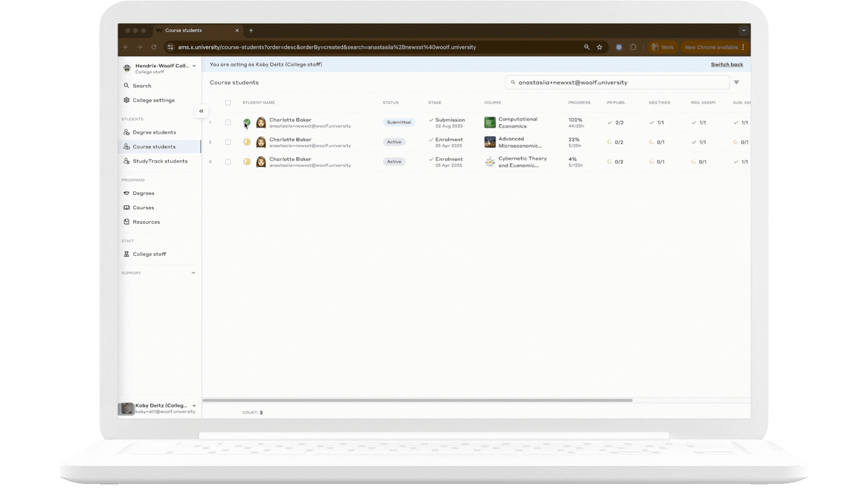Reload the page in browser

pyautogui.click(x=154, y=47)
